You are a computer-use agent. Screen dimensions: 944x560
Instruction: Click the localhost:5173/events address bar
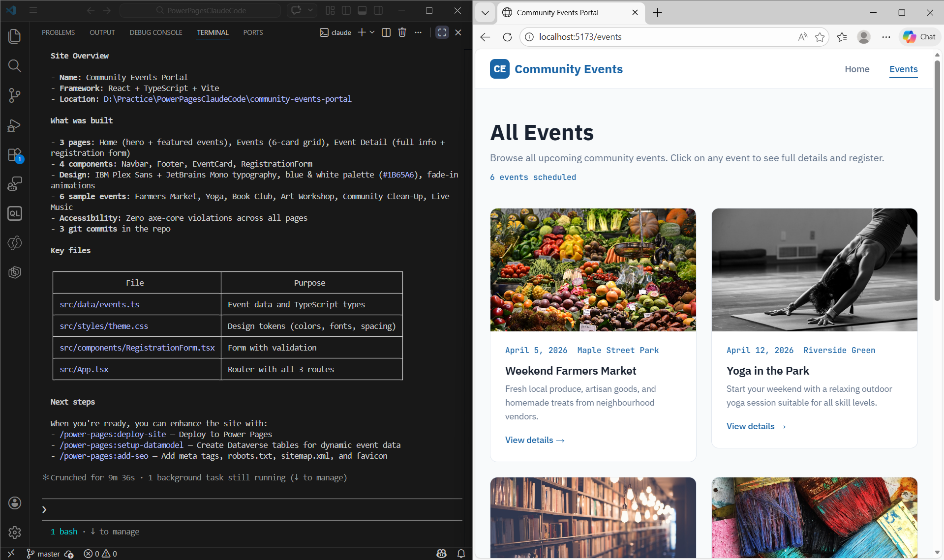[x=580, y=37]
